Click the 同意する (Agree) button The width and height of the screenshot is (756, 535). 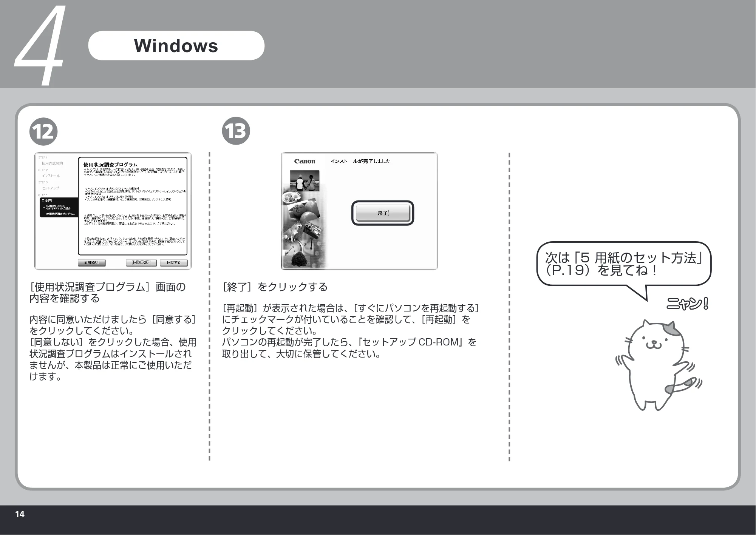[173, 262]
